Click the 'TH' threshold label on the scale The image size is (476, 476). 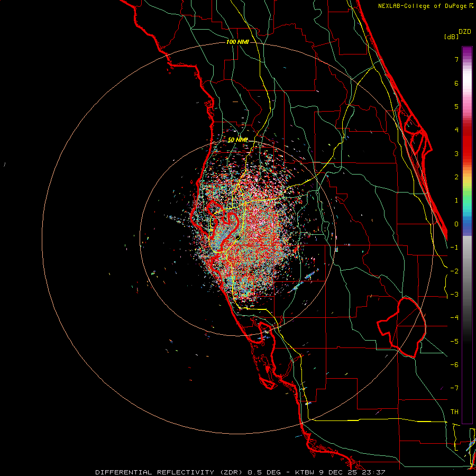[x=454, y=412]
